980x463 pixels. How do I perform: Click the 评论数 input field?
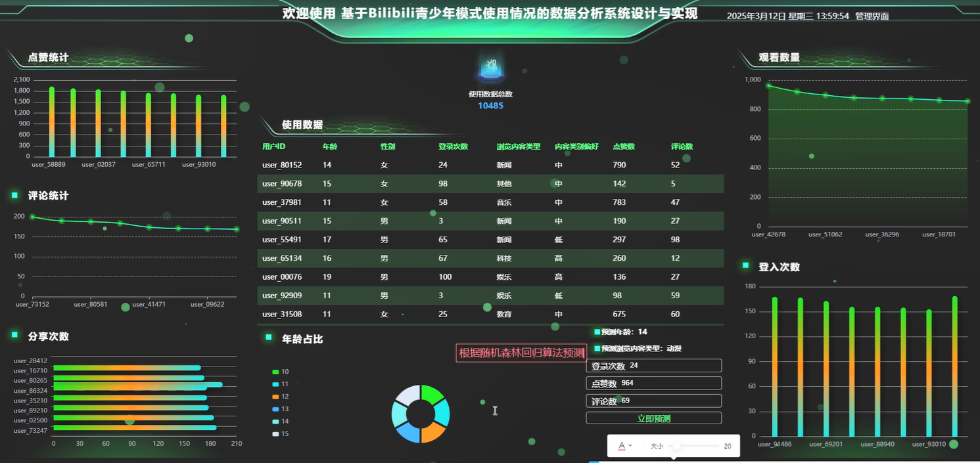653,401
